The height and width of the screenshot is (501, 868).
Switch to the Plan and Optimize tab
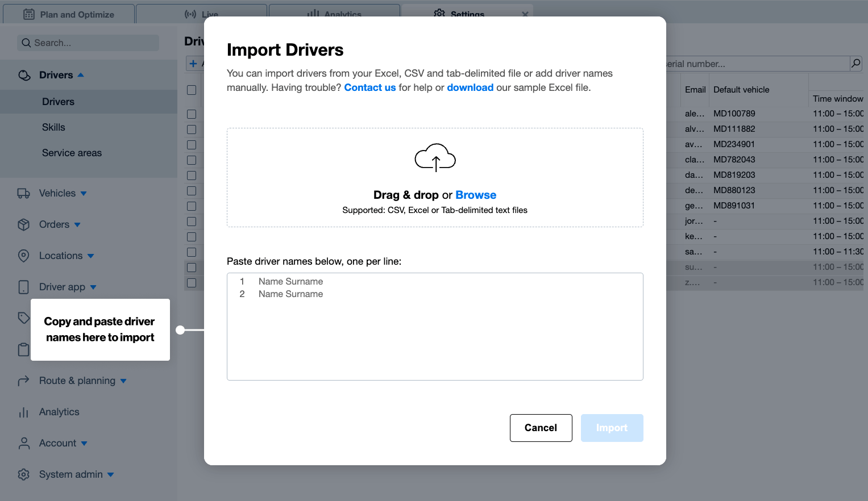tap(68, 14)
